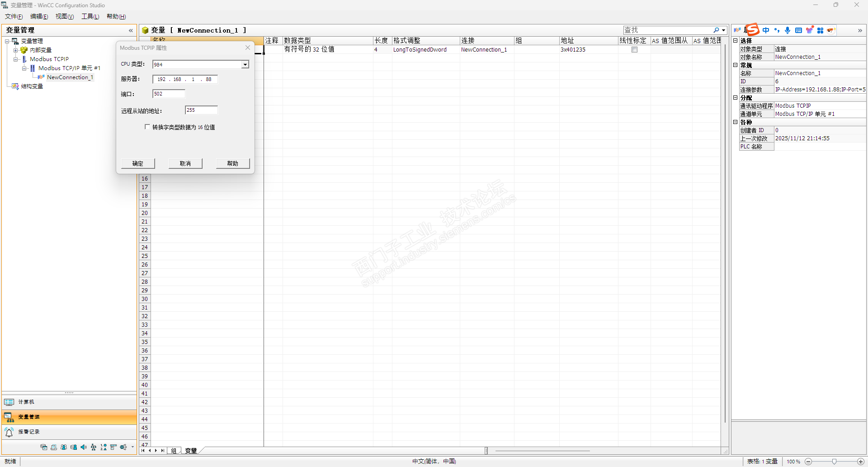Open the Sogou soft keyboard icon

coord(798,30)
